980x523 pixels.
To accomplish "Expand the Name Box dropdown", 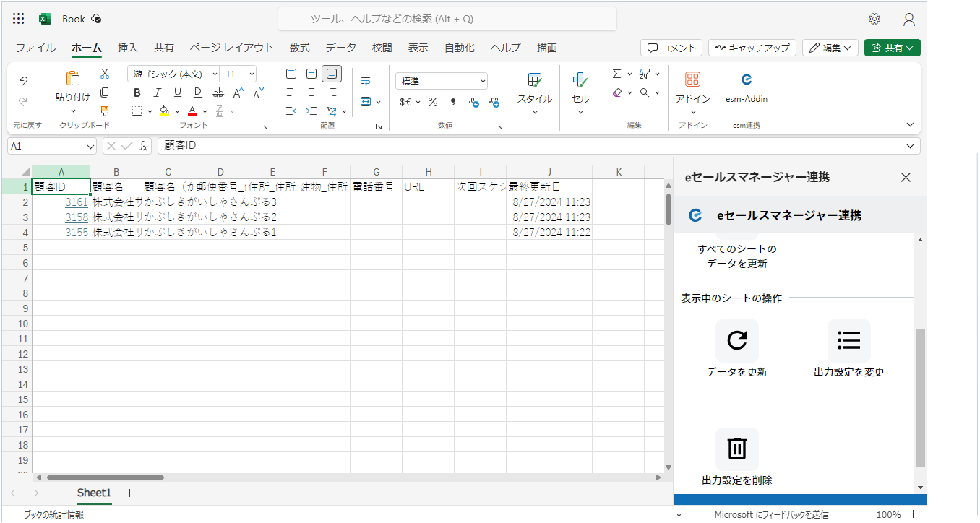I will (90, 146).
